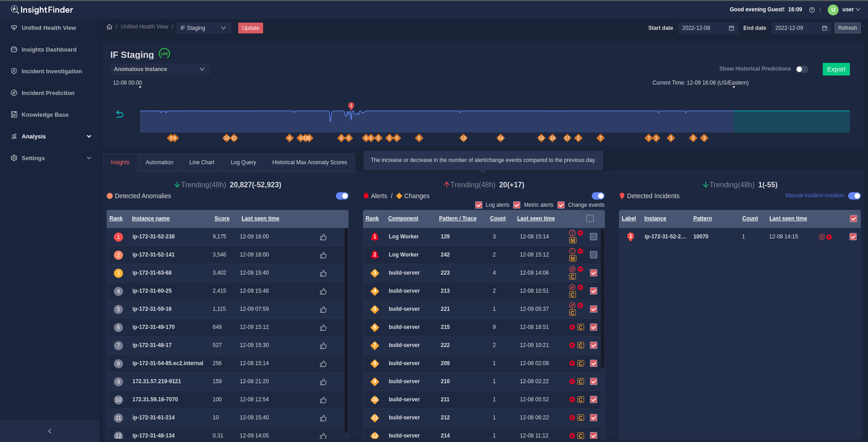Click the help question mark icon

point(812,10)
